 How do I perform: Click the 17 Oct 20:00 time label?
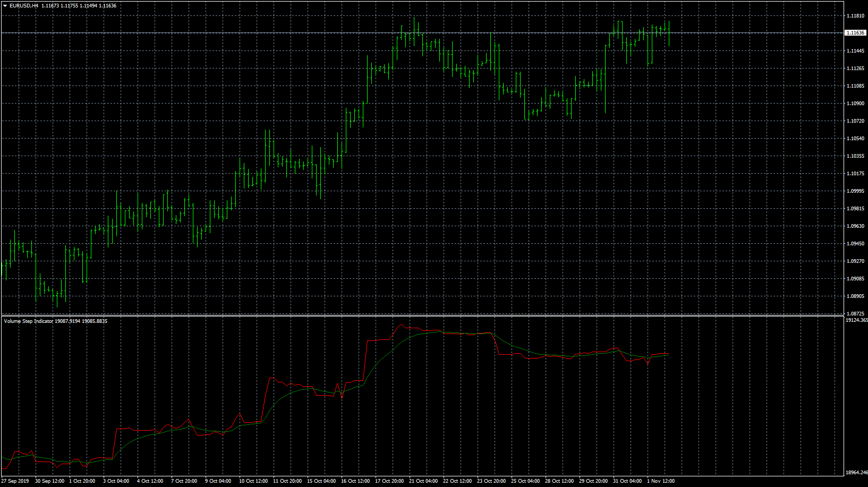(389, 481)
